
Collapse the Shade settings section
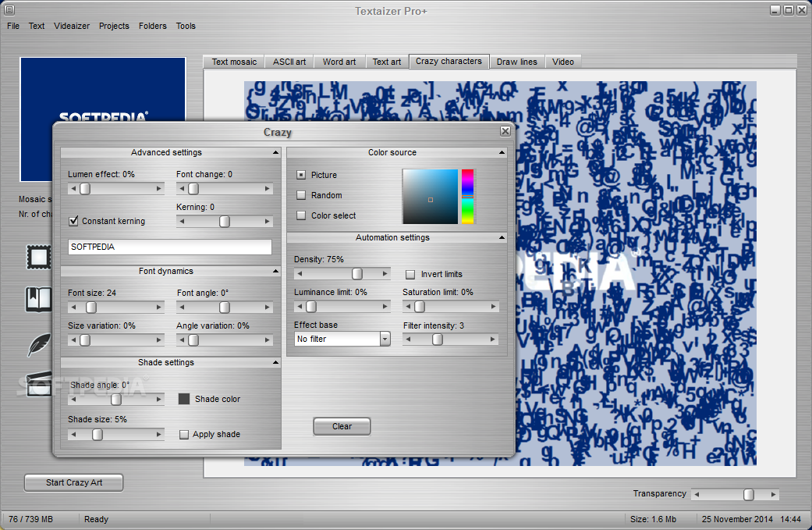(275, 362)
